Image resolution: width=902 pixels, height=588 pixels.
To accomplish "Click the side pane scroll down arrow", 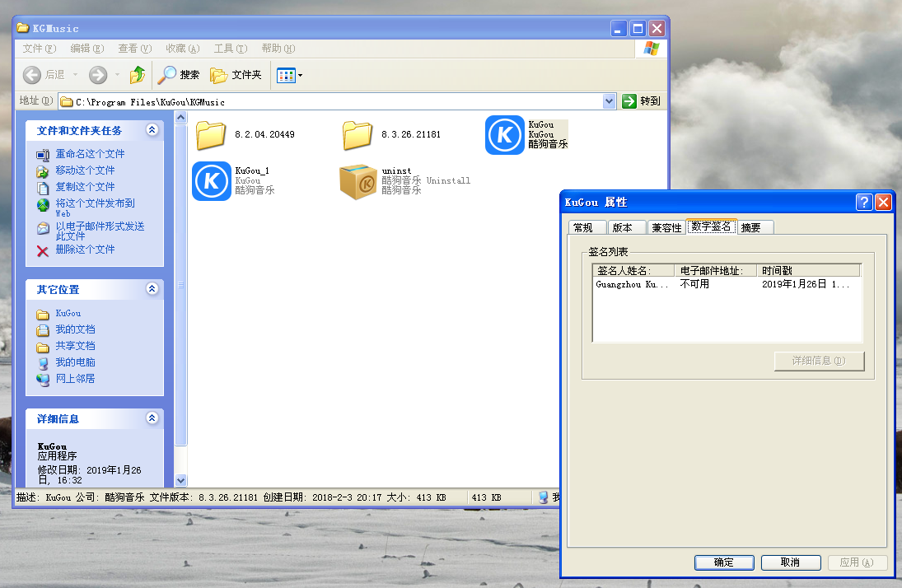I will pyautogui.click(x=180, y=480).
